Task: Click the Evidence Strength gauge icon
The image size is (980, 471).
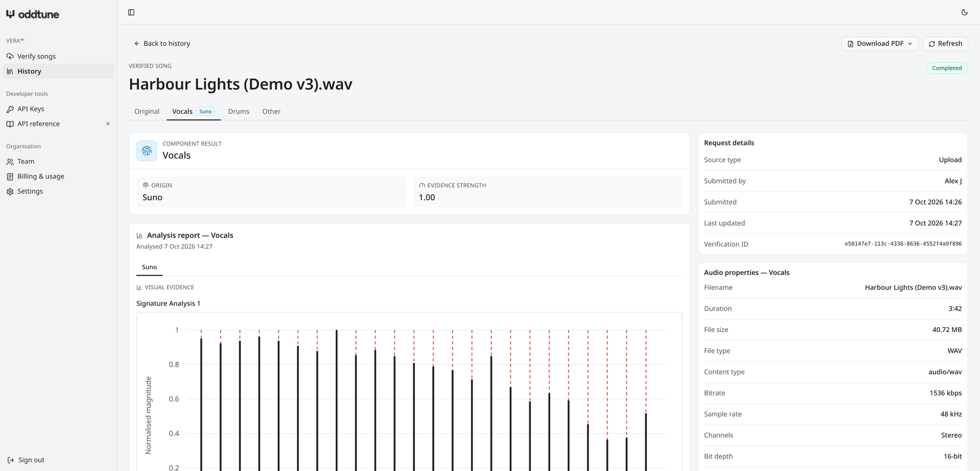Action: [422, 186]
